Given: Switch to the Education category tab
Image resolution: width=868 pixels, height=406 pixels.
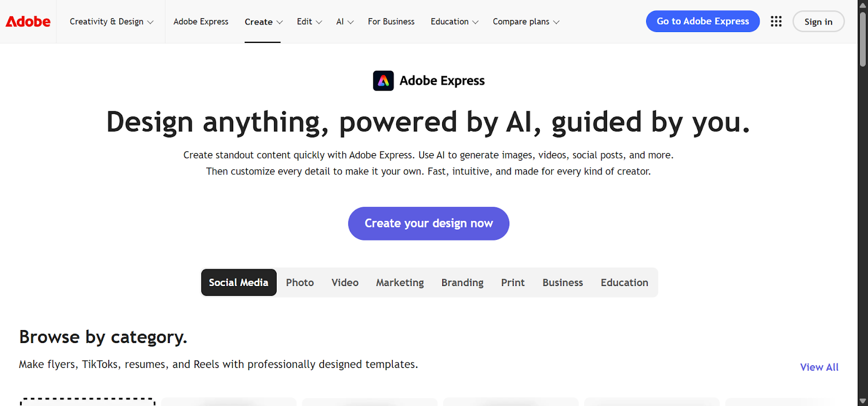Looking at the screenshot, I should pyautogui.click(x=624, y=282).
